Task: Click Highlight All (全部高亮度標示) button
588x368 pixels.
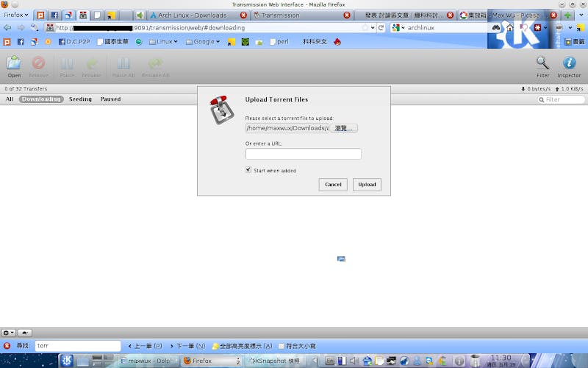Action: [x=243, y=346]
